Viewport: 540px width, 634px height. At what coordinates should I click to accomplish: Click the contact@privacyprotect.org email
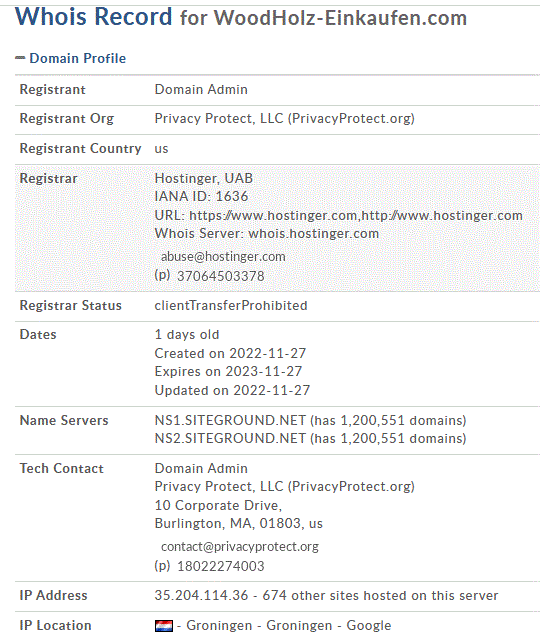tap(240, 547)
